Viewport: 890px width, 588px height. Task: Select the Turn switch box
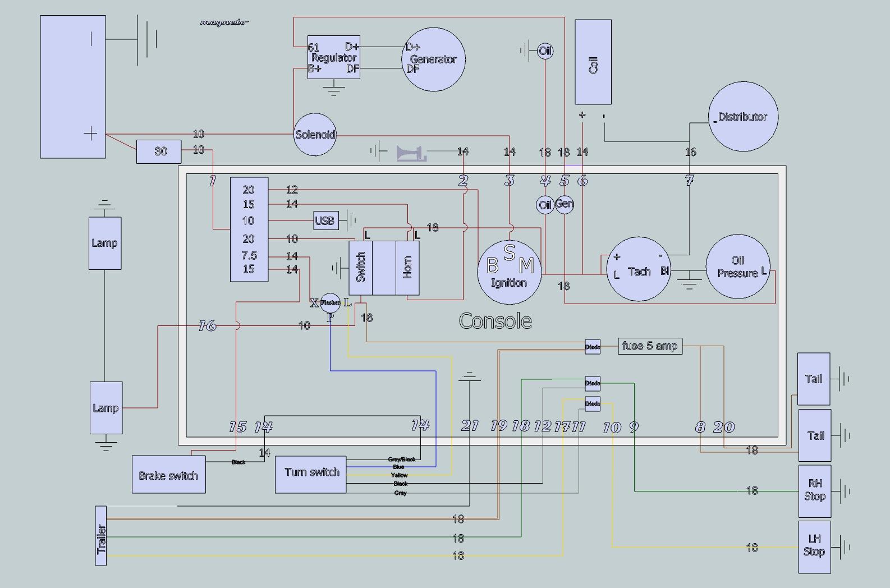[310, 475]
